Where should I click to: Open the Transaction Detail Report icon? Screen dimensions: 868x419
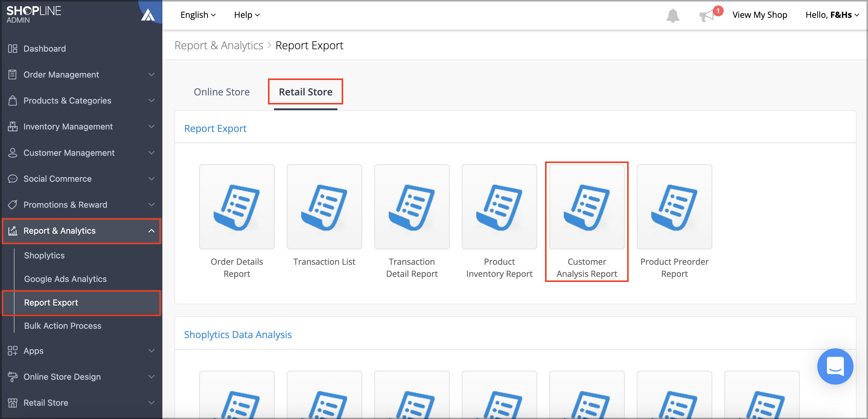412,207
